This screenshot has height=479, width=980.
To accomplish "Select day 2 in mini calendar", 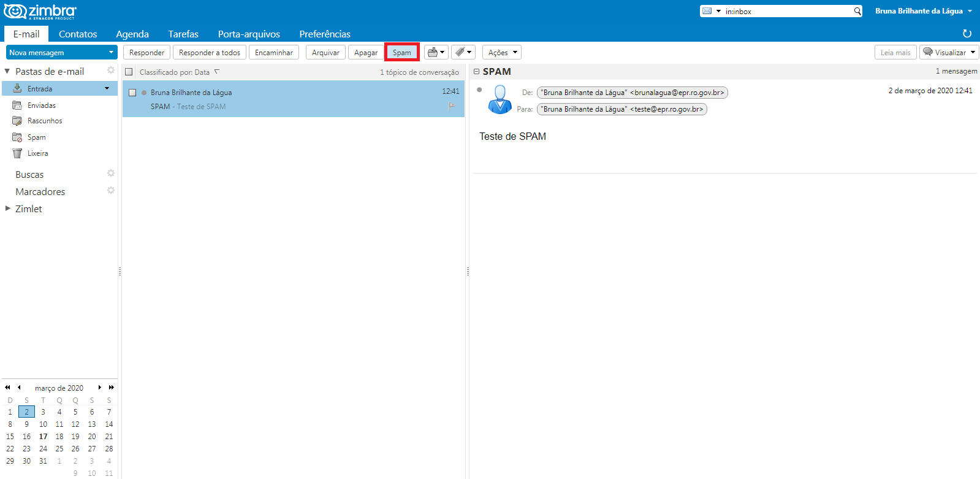I will pyautogui.click(x=26, y=412).
